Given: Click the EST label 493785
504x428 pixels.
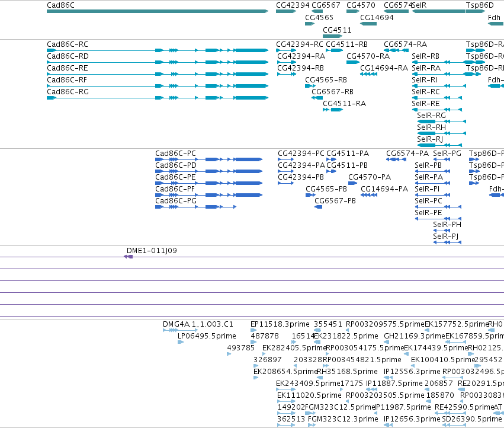Looking at the screenshot, I should (x=241, y=348).
